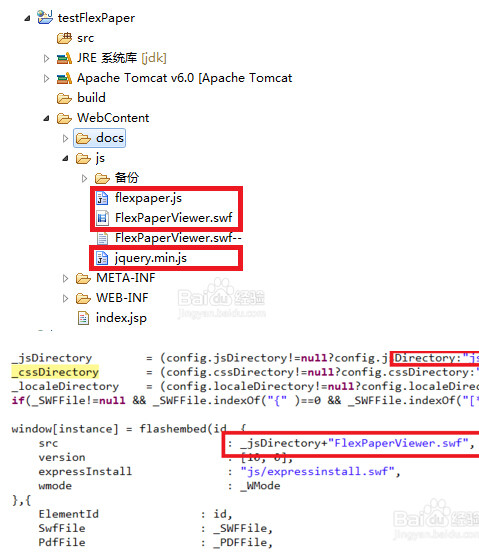Image resolution: width=479 pixels, height=555 pixels.
Task: Click the jquery.min.js file icon
Action: 102,258
